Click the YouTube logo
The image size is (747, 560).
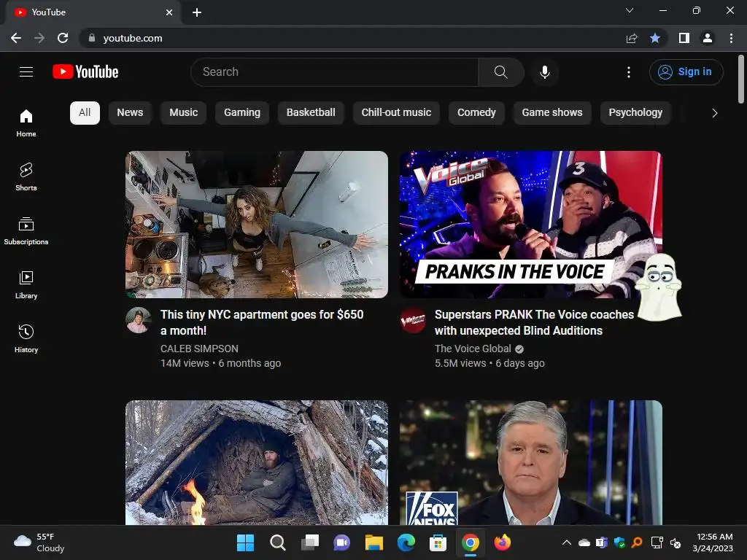click(85, 72)
